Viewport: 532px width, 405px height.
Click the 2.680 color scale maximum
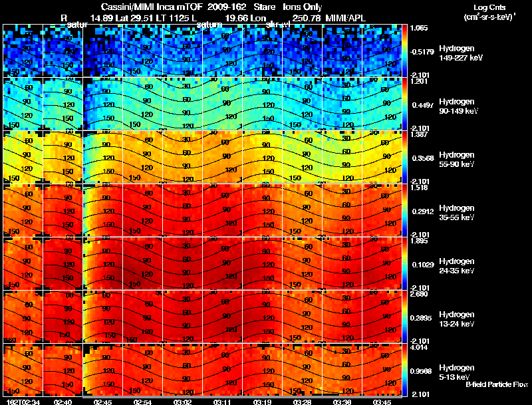click(419, 295)
